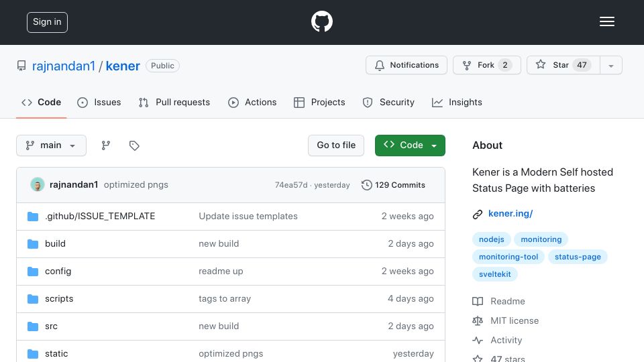644x362 pixels.
Task: Select the monitoring topic tag
Action: 541,239
